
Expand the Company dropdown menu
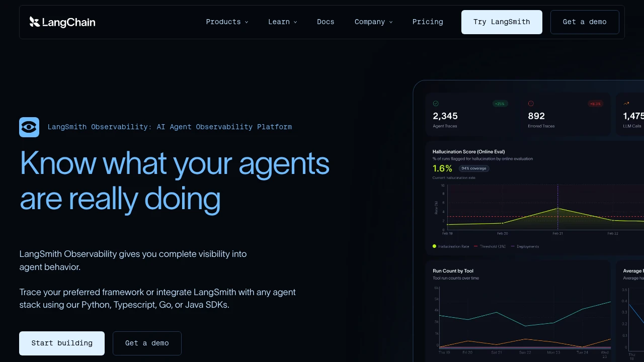click(373, 22)
